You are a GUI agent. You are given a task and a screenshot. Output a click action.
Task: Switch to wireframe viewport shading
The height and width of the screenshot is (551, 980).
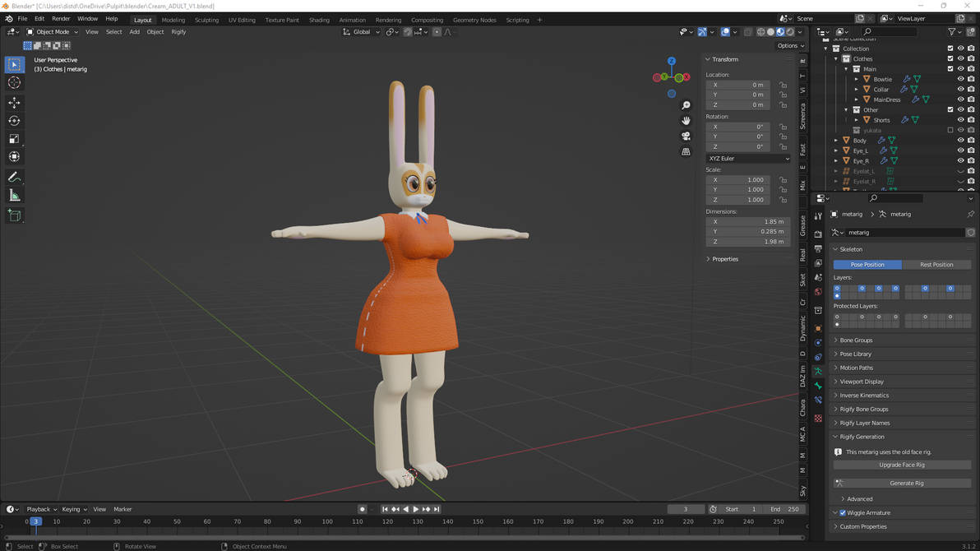pos(760,32)
